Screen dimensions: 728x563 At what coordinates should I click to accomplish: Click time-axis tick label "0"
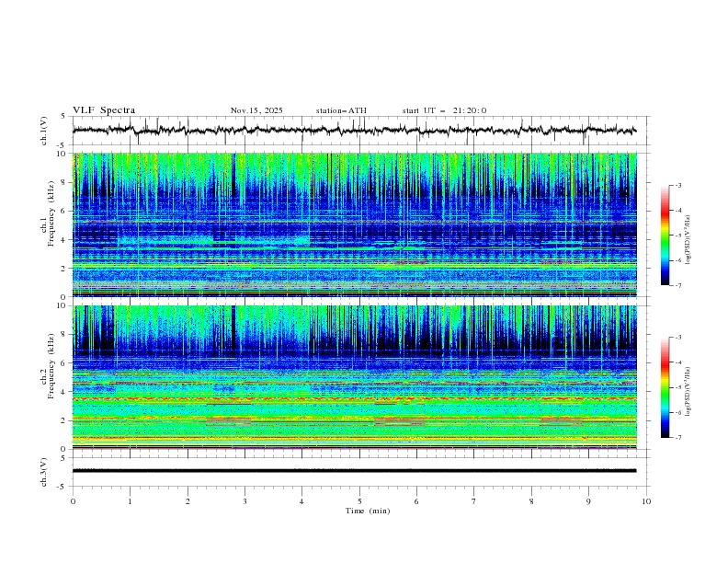click(x=73, y=501)
